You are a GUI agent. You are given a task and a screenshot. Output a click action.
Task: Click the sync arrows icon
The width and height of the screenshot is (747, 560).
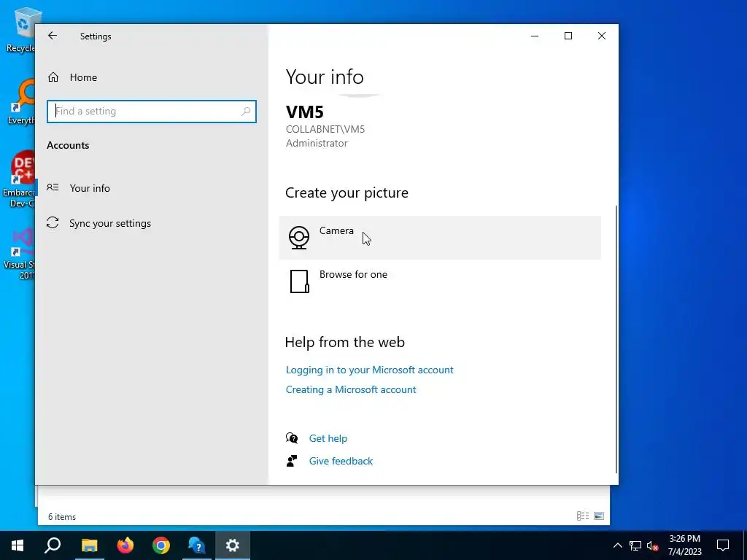[53, 222]
